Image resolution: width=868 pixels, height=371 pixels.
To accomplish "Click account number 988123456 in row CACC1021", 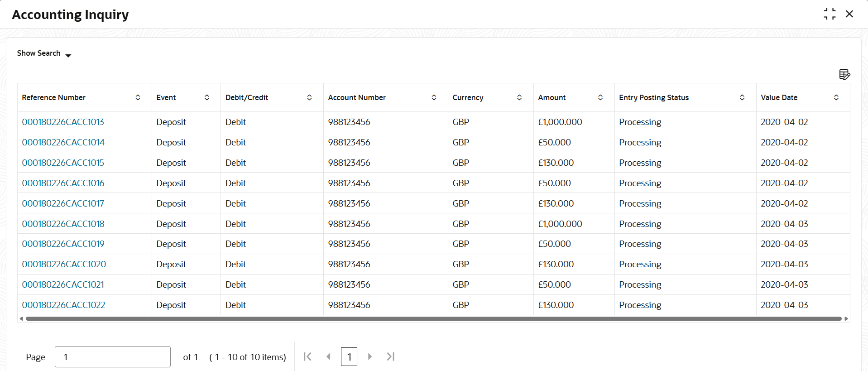I will tap(349, 284).
